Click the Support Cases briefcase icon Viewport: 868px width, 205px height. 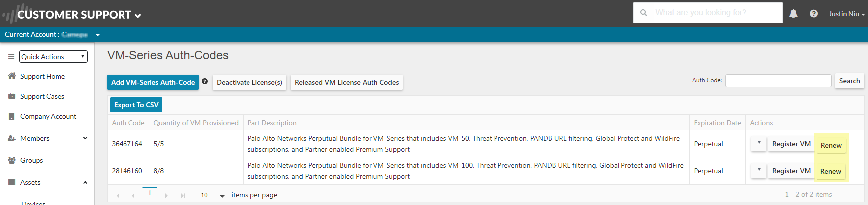(x=12, y=96)
